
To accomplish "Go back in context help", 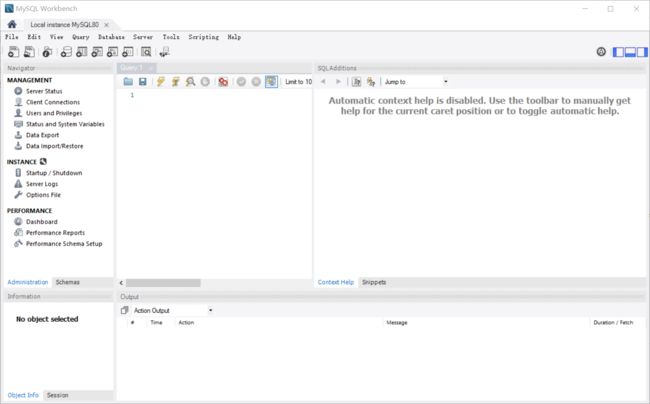I will tap(323, 82).
